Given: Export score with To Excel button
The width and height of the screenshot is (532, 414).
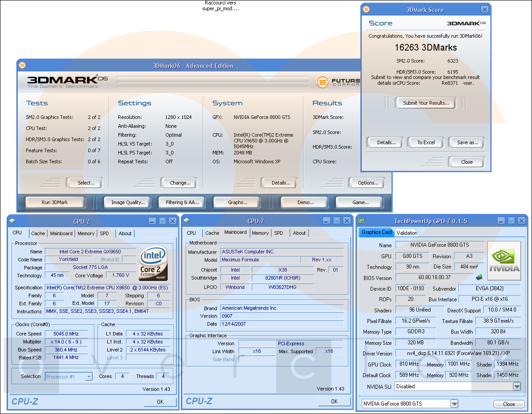Looking at the screenshot, I should pos(426,142).
